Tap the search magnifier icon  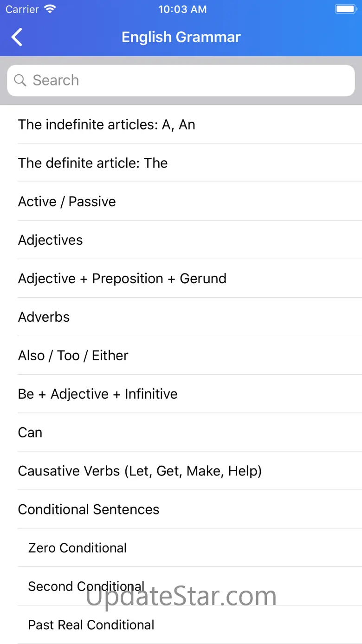pyautogui.click(x=20, y=80)
